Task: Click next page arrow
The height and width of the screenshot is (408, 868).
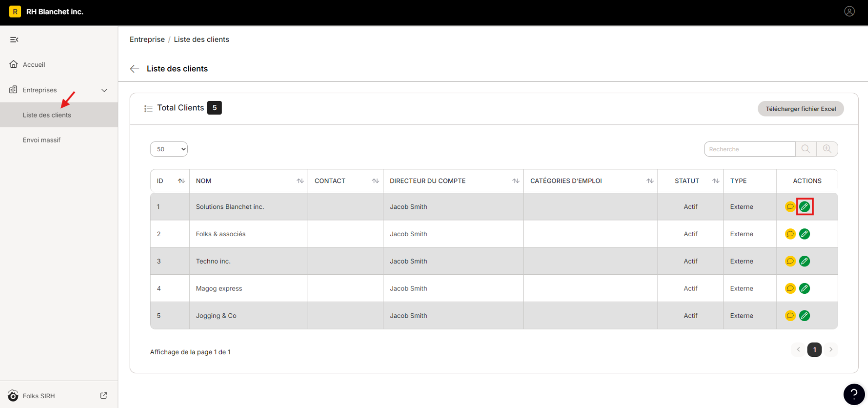Action: [831, 350]
